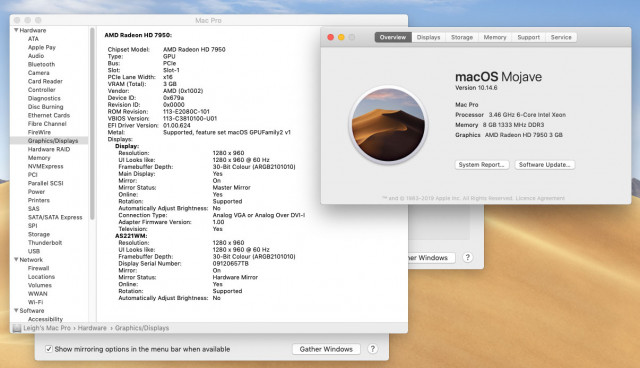Switch to the Overview tab
640x368 pixels.
(x=393, y=37)
